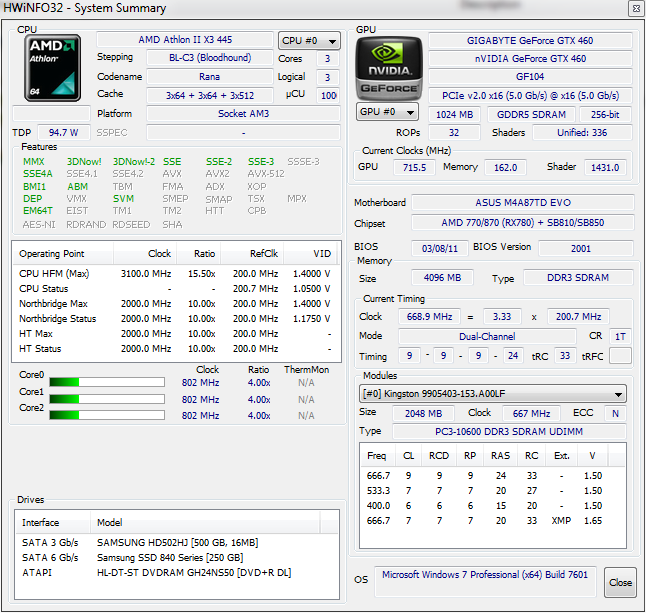
Task: Click the SSE4A feature label
Action: point(37,174)
